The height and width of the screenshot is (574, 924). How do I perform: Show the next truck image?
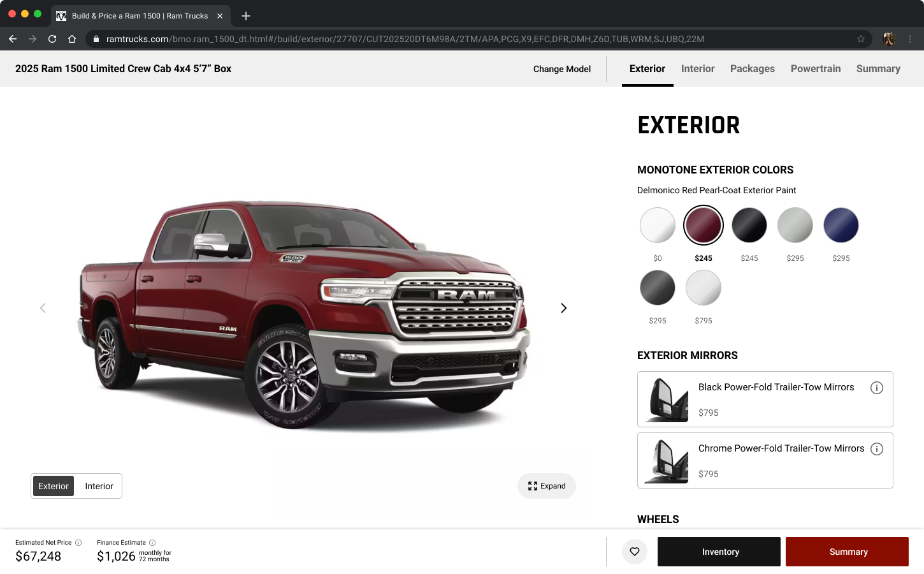(563, 308)
